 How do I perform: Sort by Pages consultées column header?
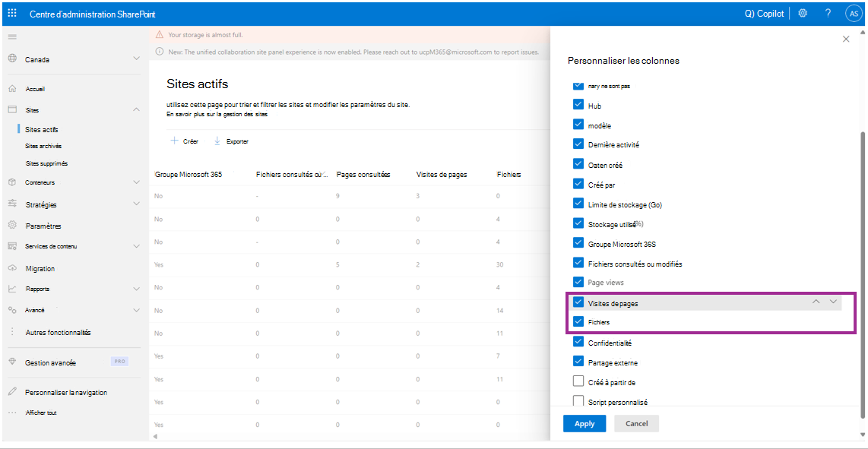364,175
